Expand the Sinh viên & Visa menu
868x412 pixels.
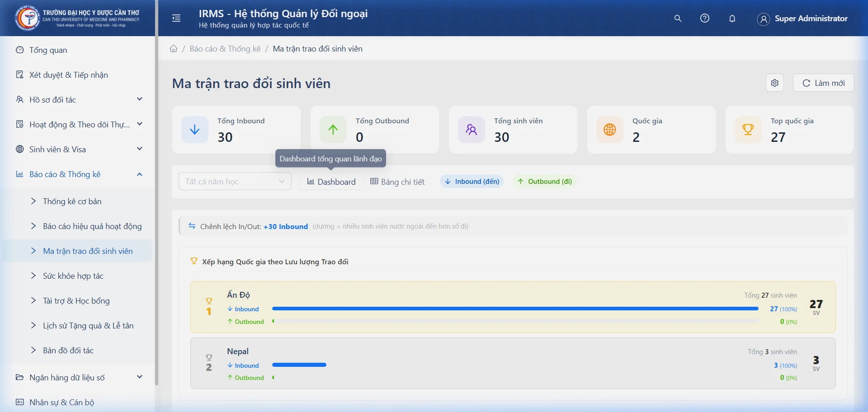click(80, 149)
